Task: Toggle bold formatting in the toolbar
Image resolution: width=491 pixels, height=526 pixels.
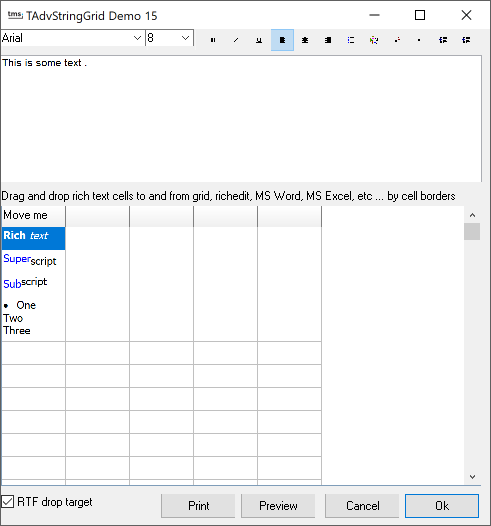Action: 213,40
